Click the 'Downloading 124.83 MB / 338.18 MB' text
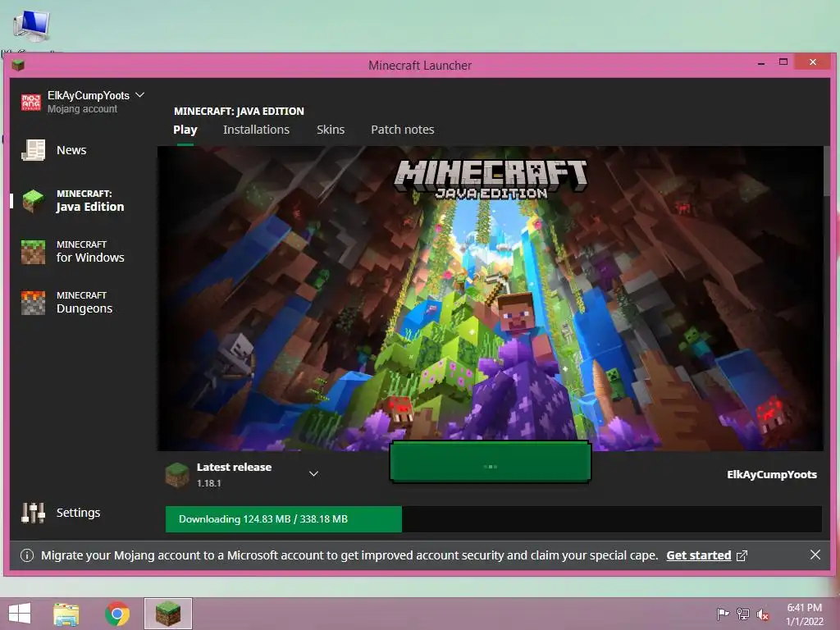This screenshot has width=840, height=630. [x=263, y=519]
